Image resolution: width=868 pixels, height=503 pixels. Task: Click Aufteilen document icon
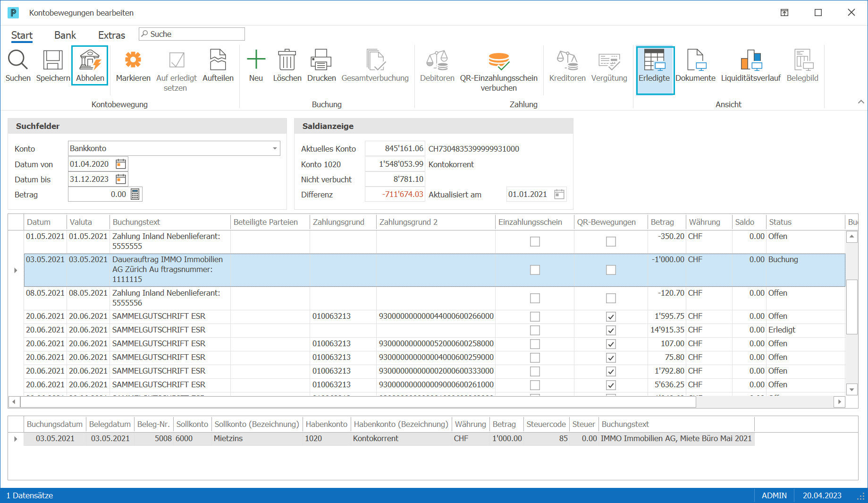pyautogui.click(x=218, y=60)
